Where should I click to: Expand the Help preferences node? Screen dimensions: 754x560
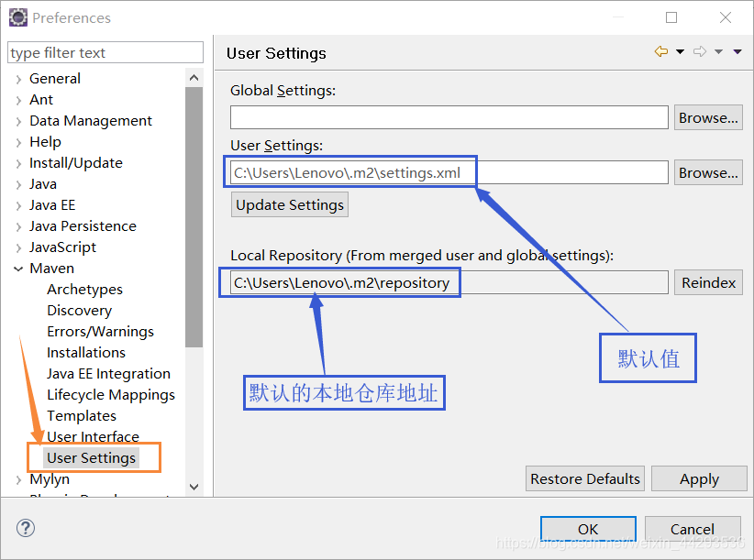coord(18,143)
